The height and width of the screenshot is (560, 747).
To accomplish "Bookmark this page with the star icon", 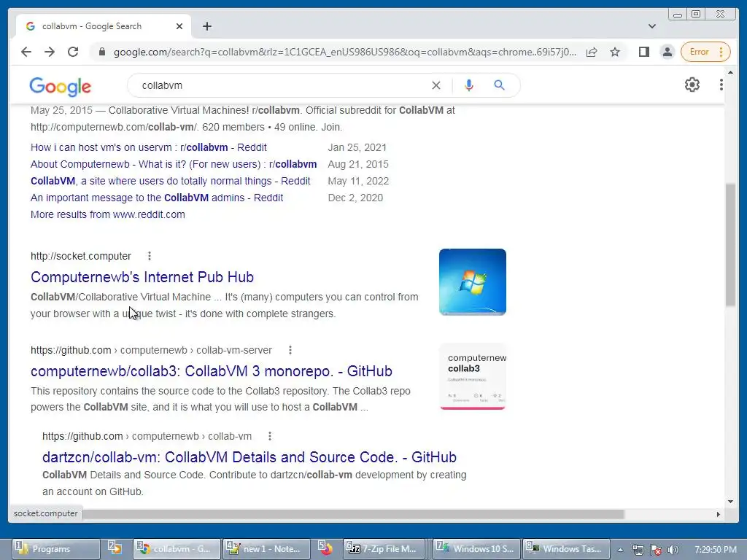I will tap(615, 52).
